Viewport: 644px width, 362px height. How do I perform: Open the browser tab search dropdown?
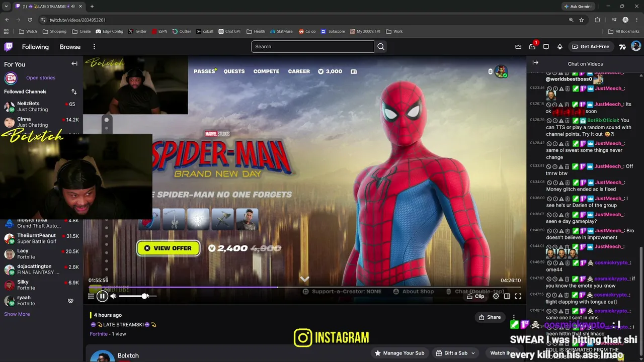7,6
